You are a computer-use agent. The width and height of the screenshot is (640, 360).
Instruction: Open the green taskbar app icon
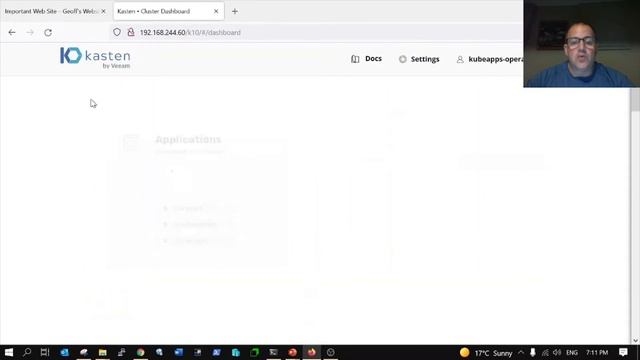click(x=254, y=352)
